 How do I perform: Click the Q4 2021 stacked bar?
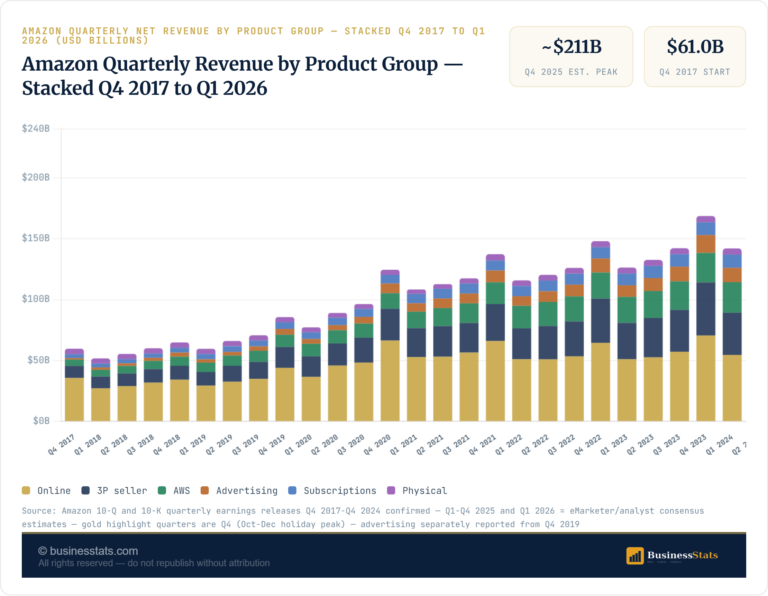click(495, 338)
